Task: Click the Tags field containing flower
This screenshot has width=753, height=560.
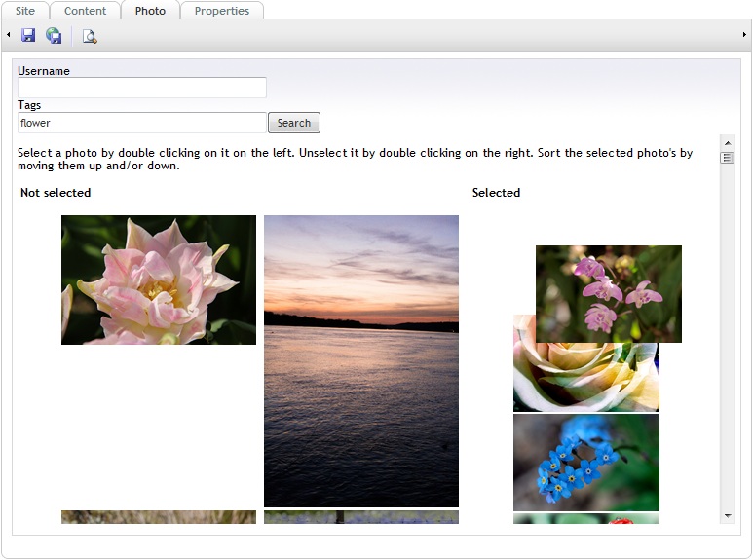Action: coord(142,123)
